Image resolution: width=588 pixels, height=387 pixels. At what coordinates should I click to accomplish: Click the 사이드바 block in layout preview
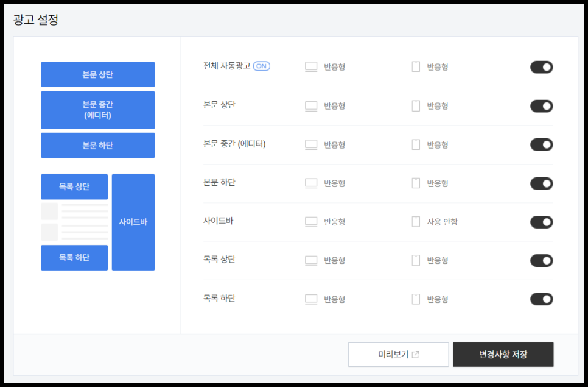coord(133,222)
